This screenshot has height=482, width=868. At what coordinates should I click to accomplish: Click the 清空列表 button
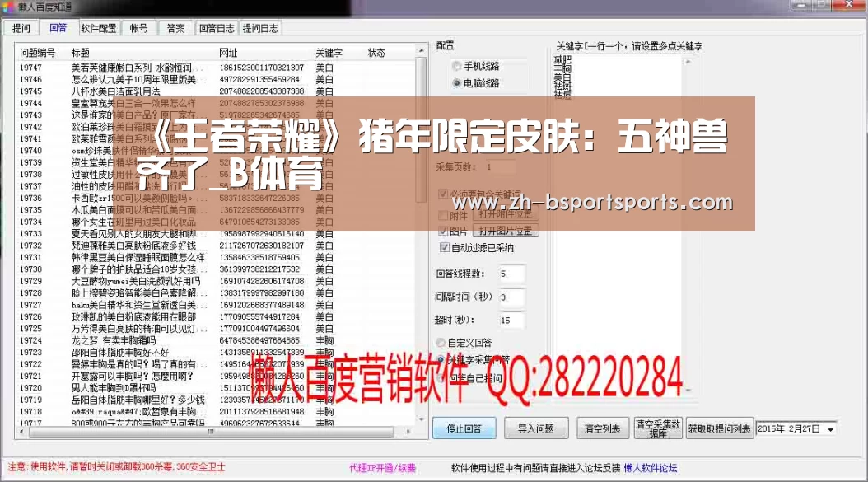point(602,428)
